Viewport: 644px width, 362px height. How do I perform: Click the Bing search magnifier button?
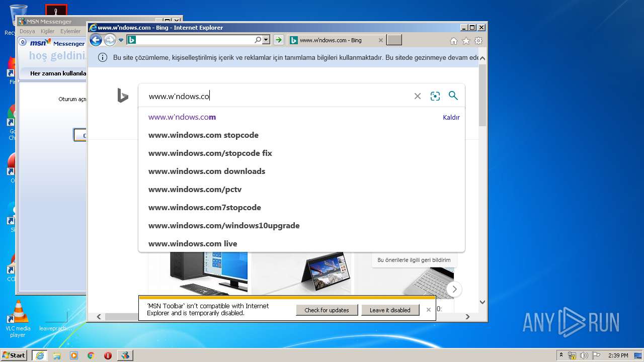coord(453,96)
